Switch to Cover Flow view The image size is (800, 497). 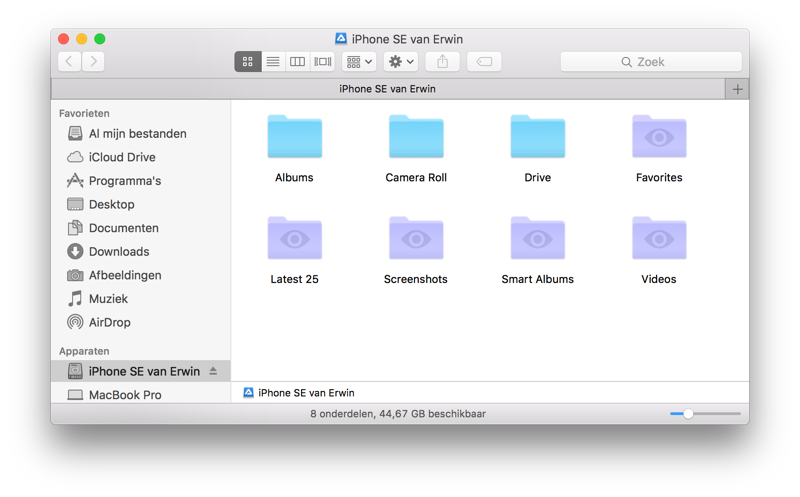[x=322, y=62]
